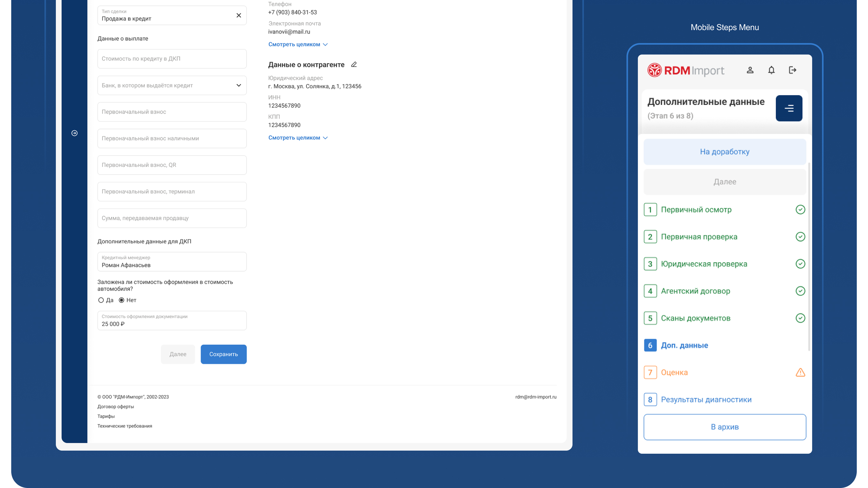Open Технические требования footer link
868x488 pixels.
click(x=125, y=426)
